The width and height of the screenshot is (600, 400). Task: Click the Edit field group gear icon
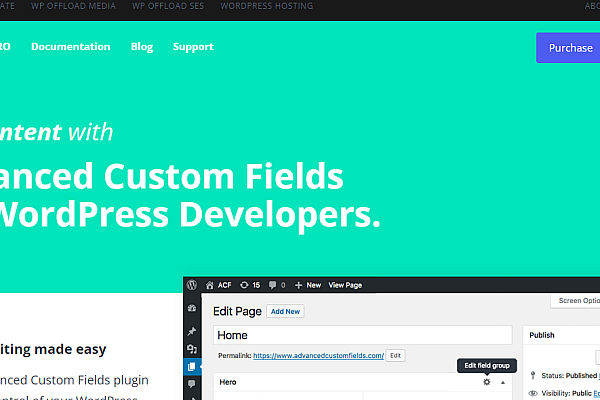click(487, 382)
